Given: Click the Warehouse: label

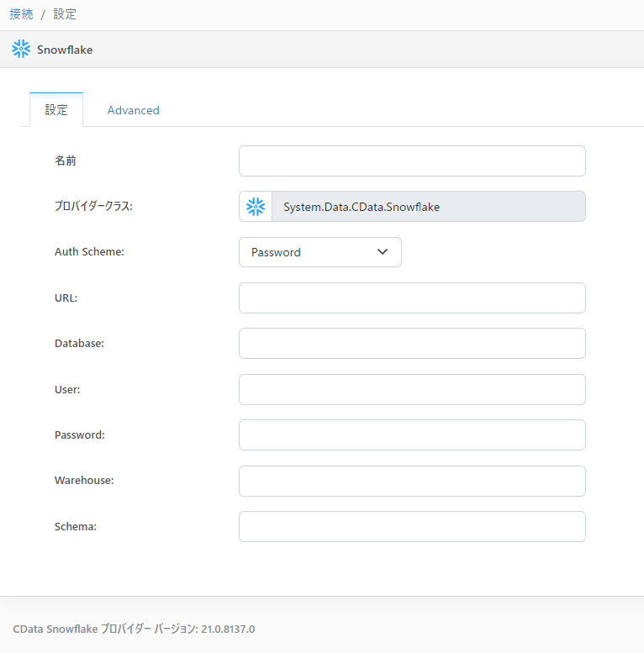Looking at the screenshot, I should [84, 480].
